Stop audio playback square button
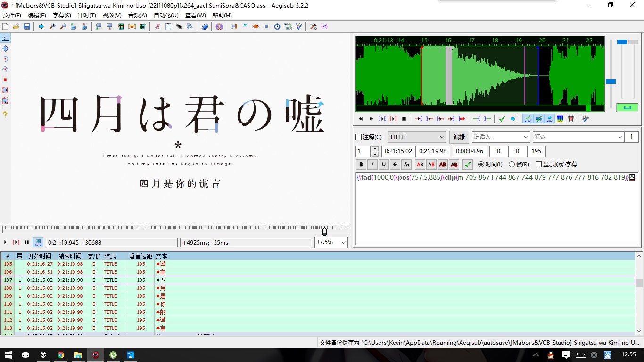Screen dimensions: 644x362 click(404, 119)
